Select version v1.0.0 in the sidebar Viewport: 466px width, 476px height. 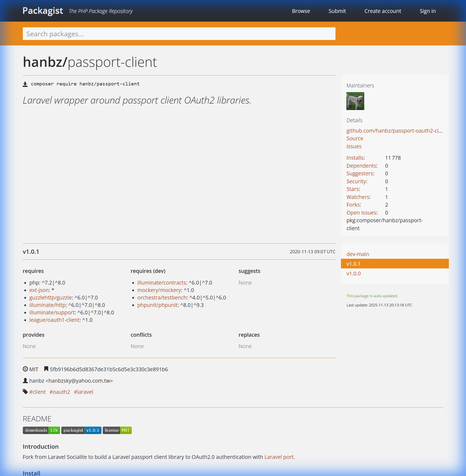click(353, 273)
